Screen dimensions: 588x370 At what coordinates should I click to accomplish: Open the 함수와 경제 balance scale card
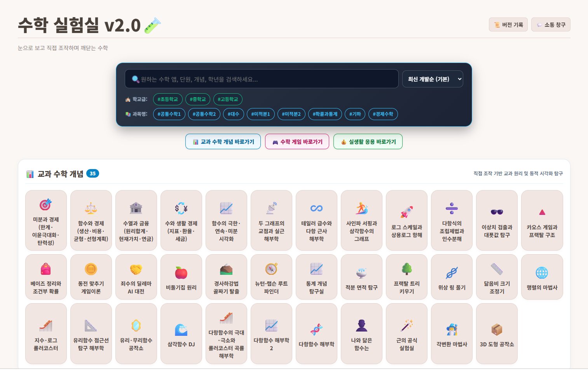point(91,220)
